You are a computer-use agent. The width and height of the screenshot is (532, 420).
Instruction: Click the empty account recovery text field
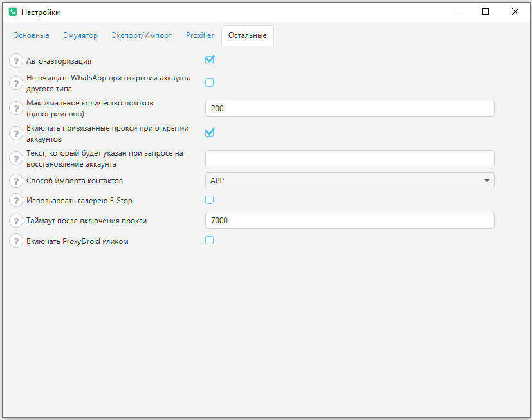350,158
